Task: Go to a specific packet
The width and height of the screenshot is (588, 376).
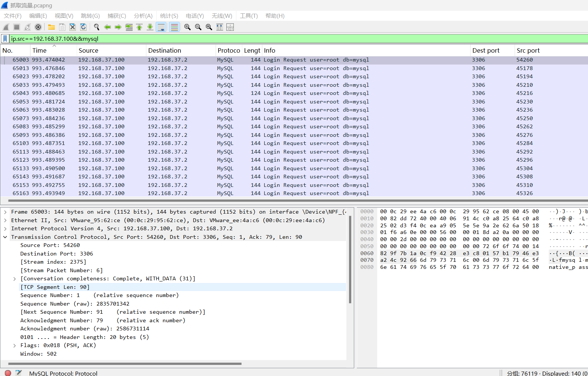Action: [x=129, y=27]
